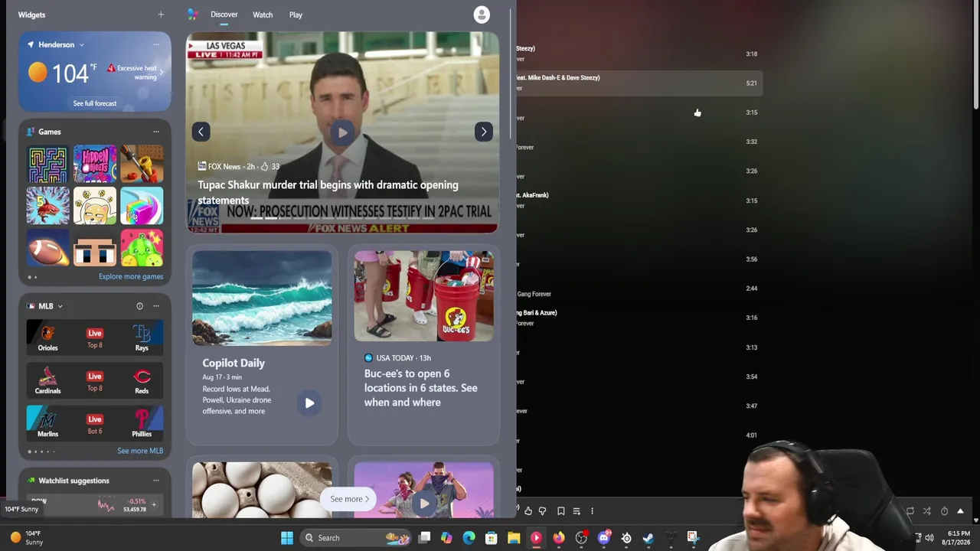The width and height of the screenshot is (980, 551).
Task: Open the Buc-ee's article card
Action: (423, 344)
